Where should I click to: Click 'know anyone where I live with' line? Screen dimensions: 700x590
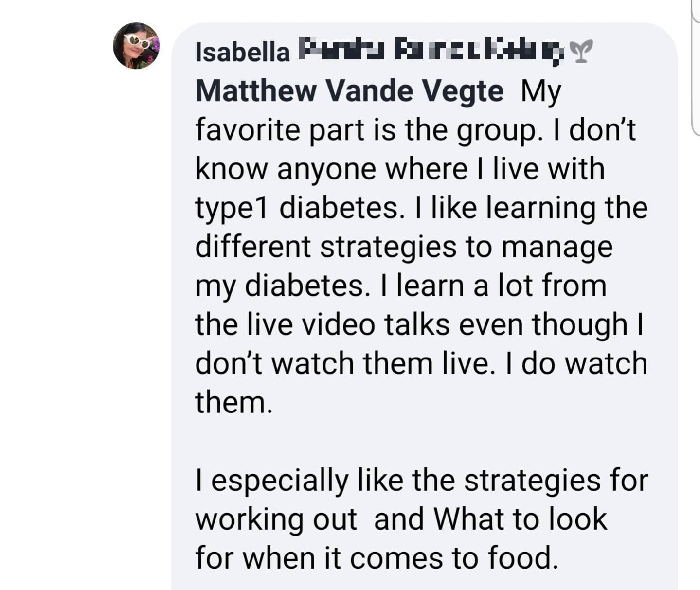(x=400, y=169)
